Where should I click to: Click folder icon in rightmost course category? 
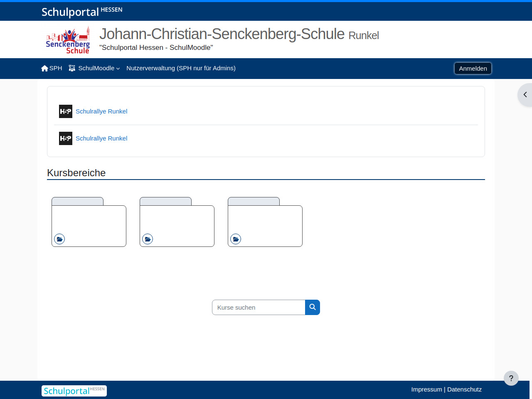click(x=236, y=239)
